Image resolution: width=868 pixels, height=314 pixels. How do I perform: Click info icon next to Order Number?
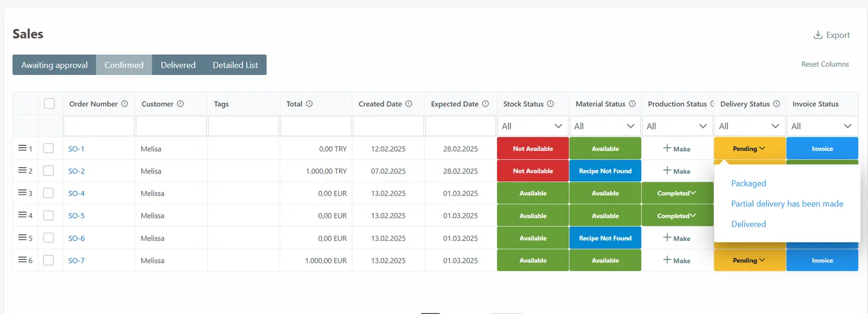[124, 104]
